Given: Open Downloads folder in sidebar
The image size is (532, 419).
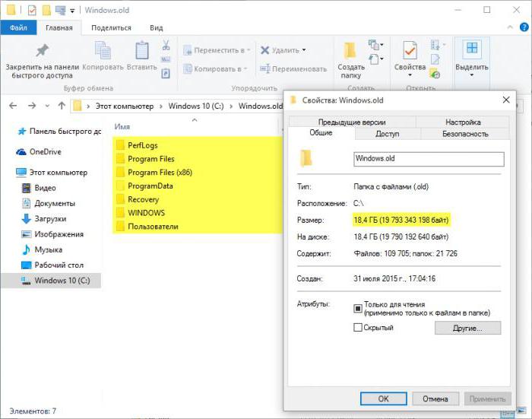Looking at the screenshot, I should tap(44, 219).
